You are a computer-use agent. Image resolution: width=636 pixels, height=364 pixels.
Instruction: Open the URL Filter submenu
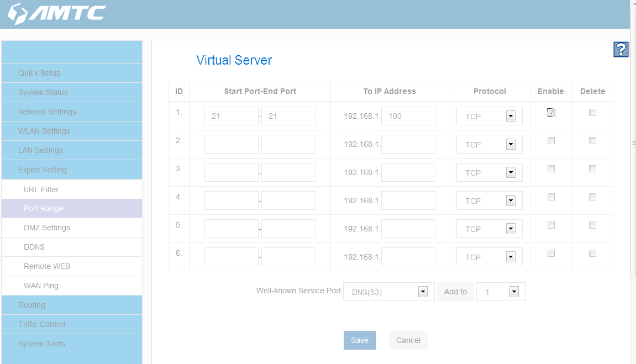72,189
